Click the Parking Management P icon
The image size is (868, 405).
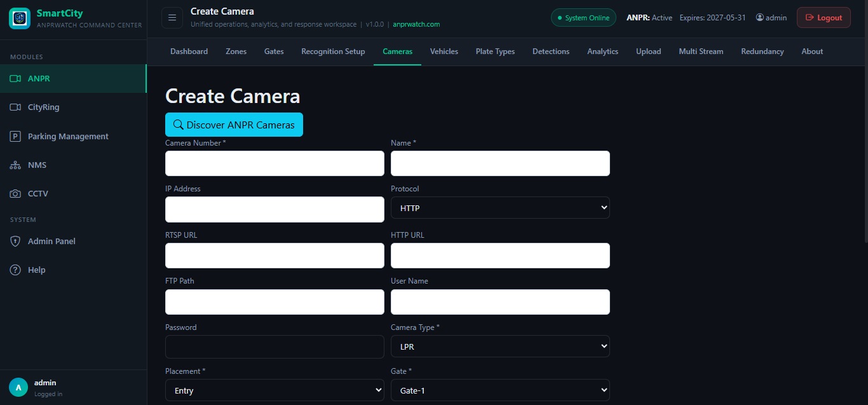(15, 136)
